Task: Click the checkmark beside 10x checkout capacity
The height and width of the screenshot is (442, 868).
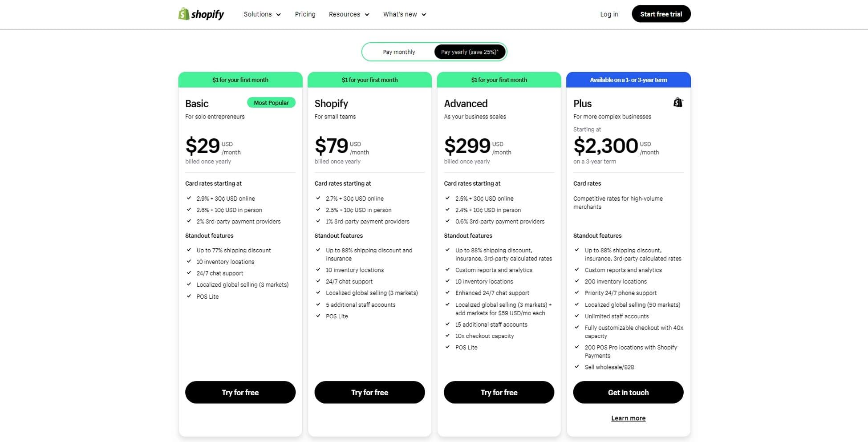Action: (x=447, y=336)
